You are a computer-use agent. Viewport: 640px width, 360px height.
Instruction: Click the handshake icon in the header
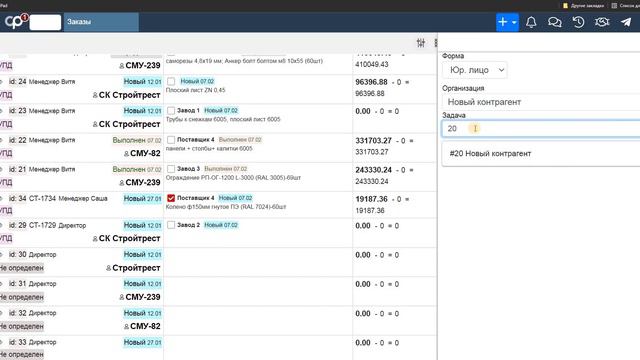602,22
